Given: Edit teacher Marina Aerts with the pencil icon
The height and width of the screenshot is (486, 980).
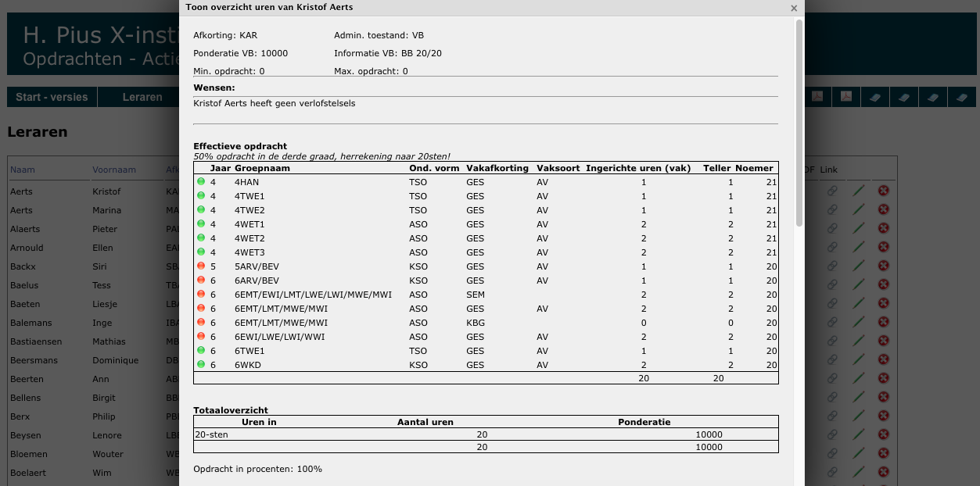Looking at the screenshot, I should (859, 209).
